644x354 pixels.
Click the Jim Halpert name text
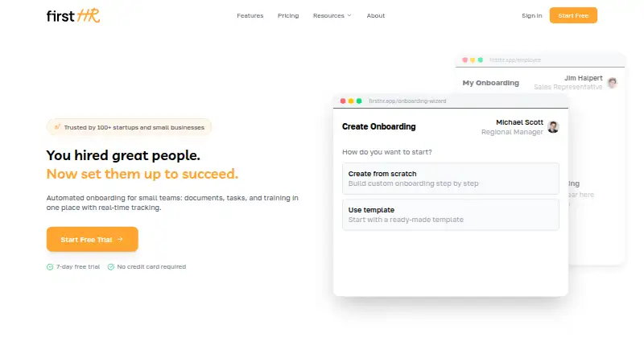click(x=583, y=78)
